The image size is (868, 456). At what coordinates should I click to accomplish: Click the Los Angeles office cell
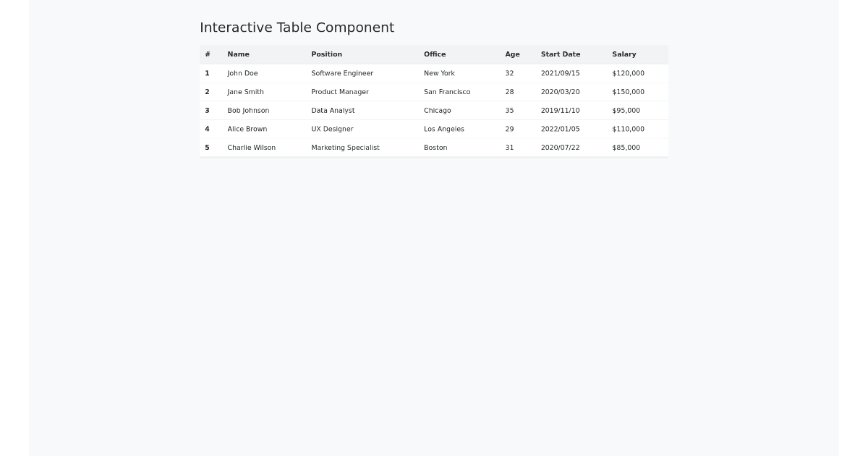459,129
